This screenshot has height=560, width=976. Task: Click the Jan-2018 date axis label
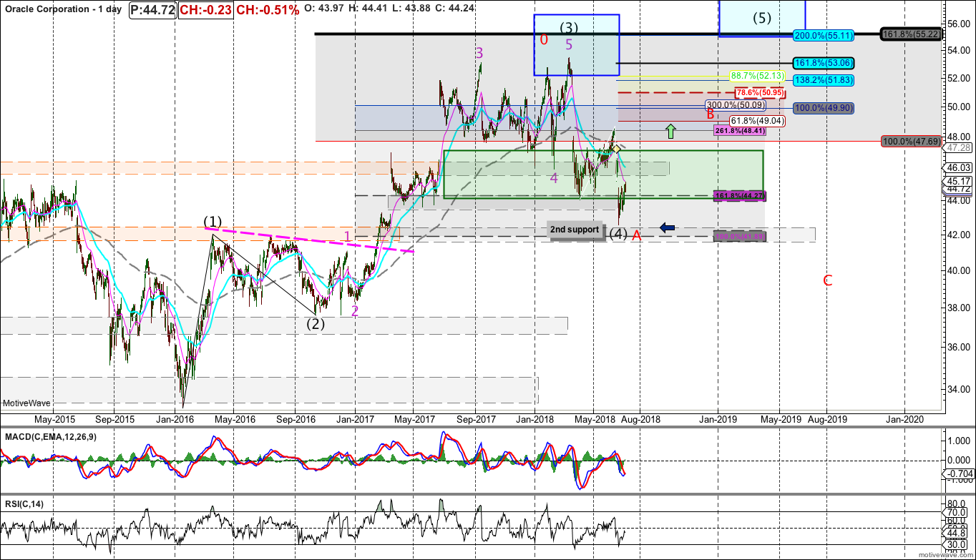[x=535, y=418]
